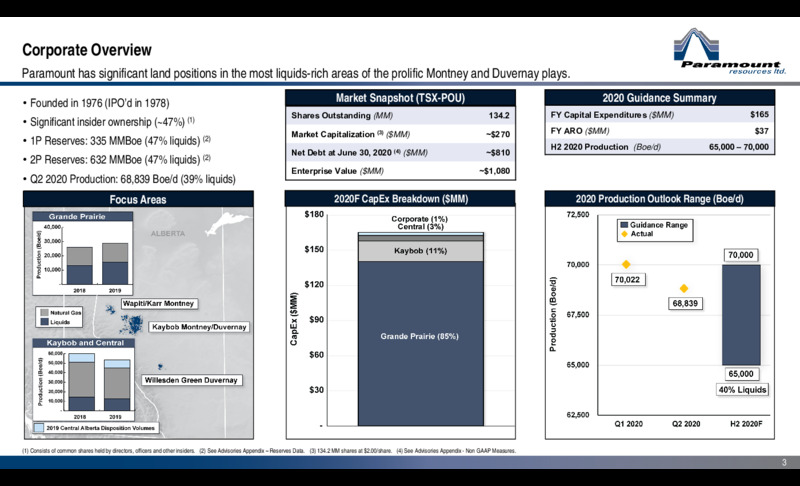The height and width of the screenshot is (486, 800).
Task: Click the 70,000 data label
Action: click(740, 255)
